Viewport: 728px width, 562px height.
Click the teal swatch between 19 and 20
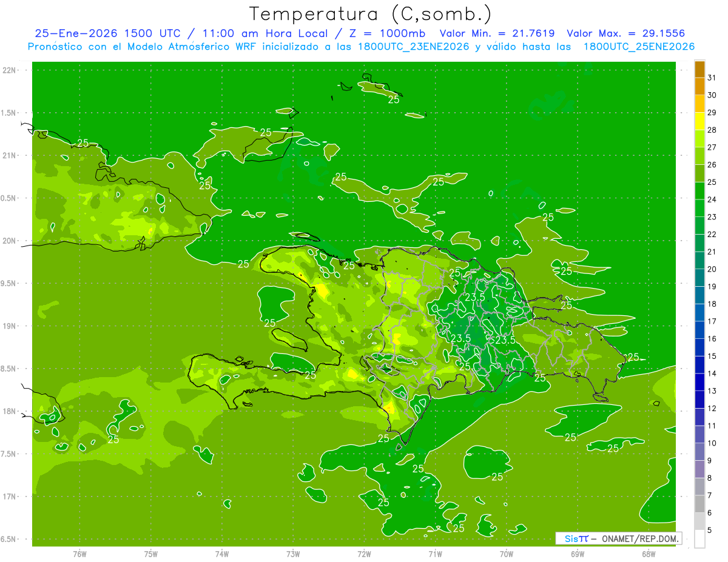tap(699, 278)
